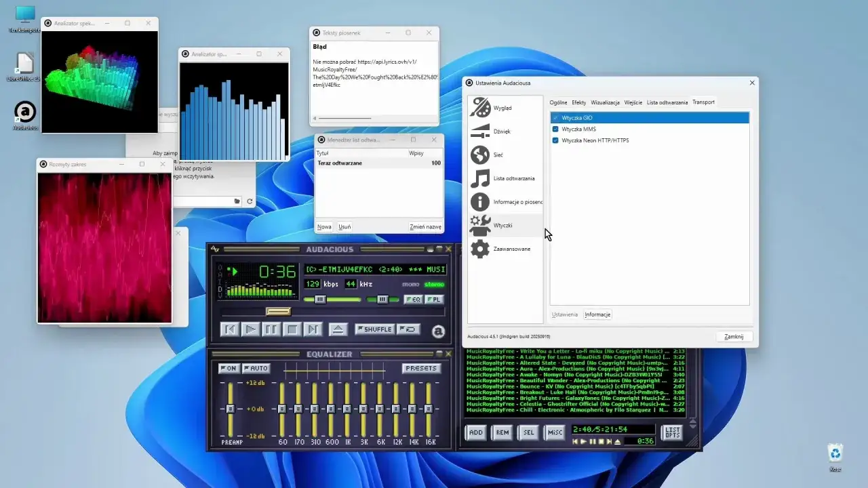Image resolution: width=868 pixels, height=488 pixels.
Task: Toggle Shuffle mode in the player
Action: 374,329
